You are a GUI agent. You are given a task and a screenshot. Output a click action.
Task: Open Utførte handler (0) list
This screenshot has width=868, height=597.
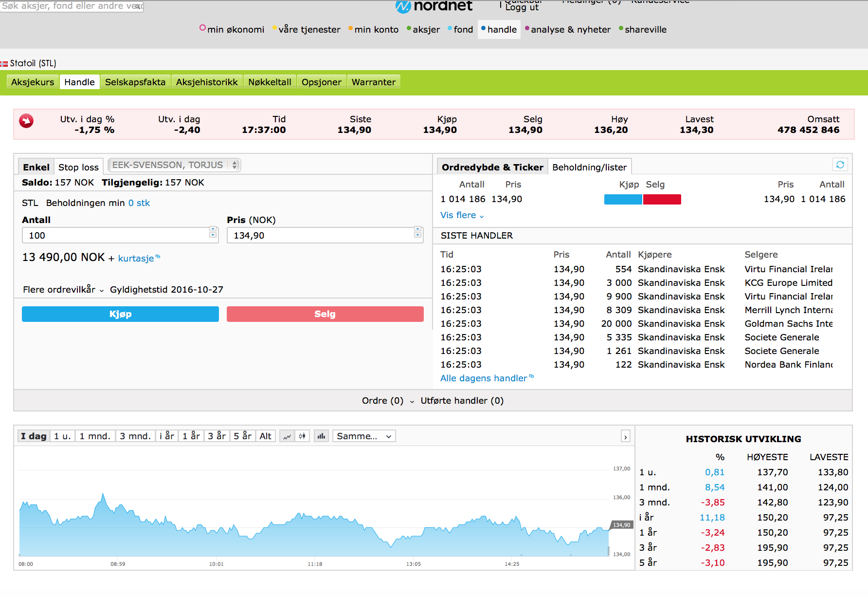coord(462,401)
